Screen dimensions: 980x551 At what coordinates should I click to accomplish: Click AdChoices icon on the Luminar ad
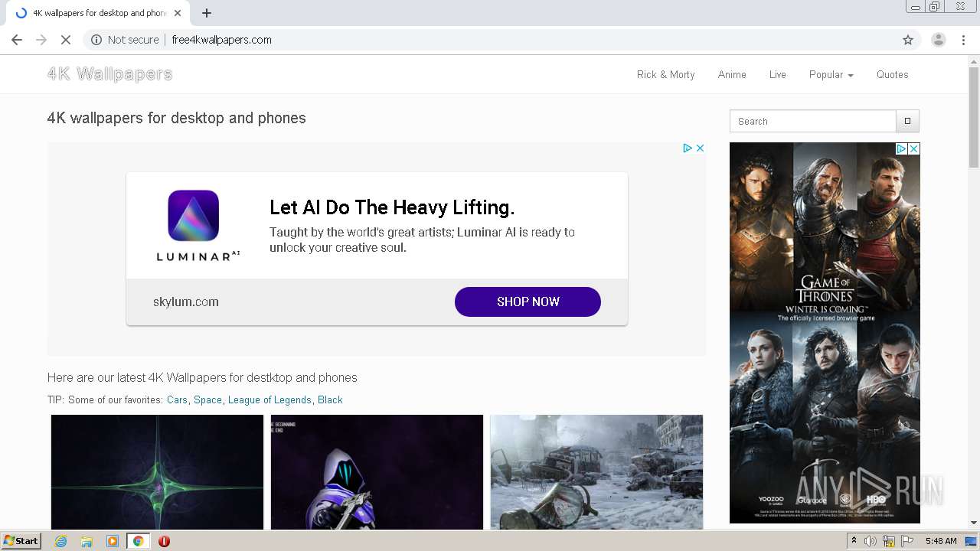tap(688, 148)
